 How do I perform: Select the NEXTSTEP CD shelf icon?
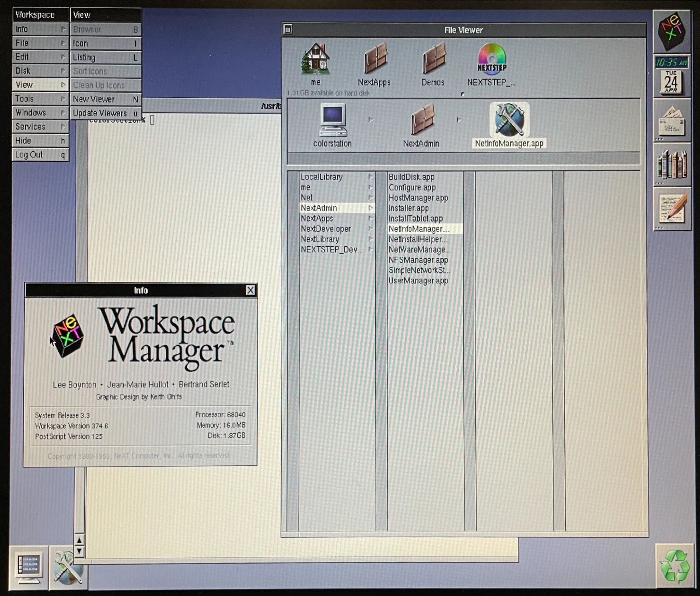(x=492, y=59)
